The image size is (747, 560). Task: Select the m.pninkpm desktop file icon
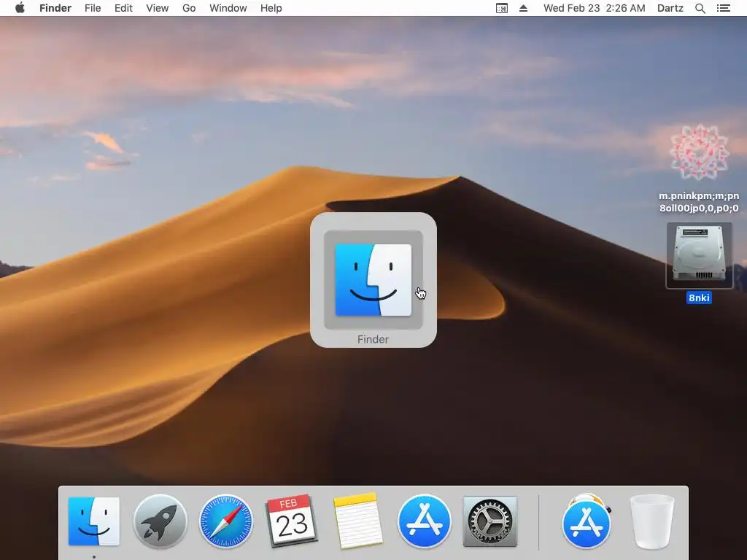pyautogui.click(x=699, y=152)
